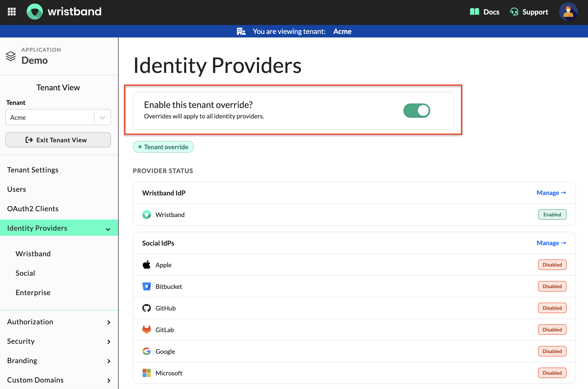Click the Tenant override status badge
This screenshot has height=389, width=588.
tap(163, 147)
